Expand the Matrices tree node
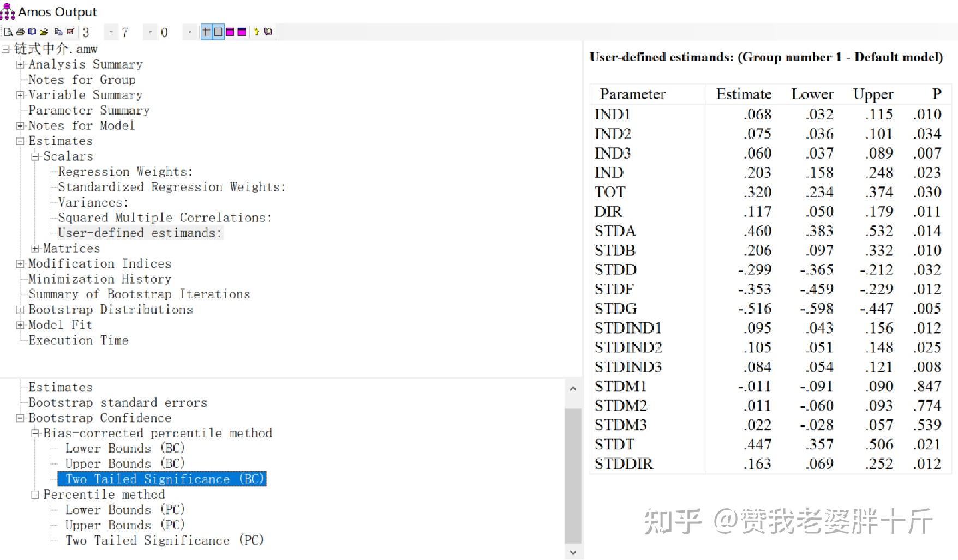958x560 pixels. [x=35, y=249]
